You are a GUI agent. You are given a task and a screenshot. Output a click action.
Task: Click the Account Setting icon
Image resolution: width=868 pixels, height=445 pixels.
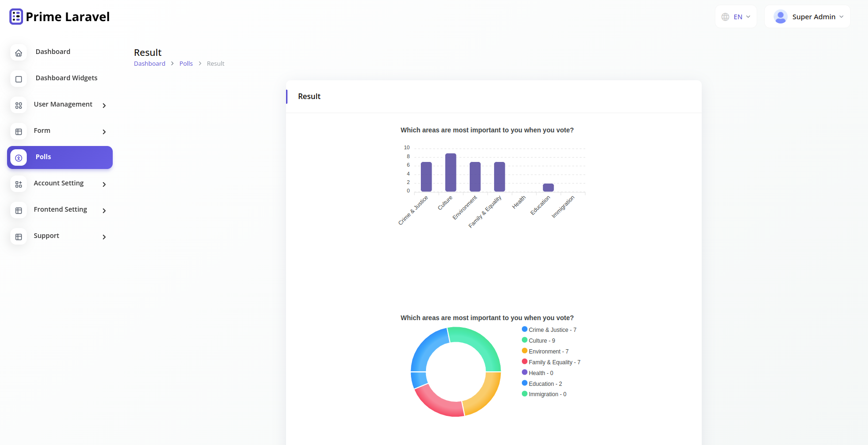coord(19,184)
